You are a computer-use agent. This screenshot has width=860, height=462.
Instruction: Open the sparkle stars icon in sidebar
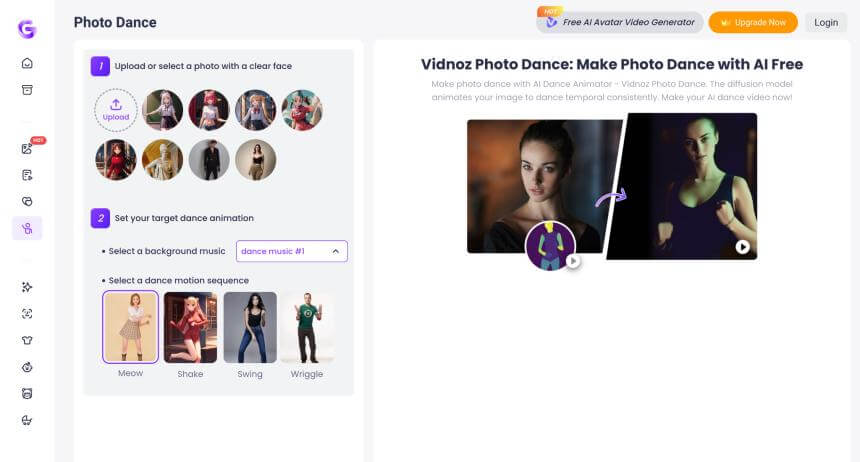(x=27, y=287)
